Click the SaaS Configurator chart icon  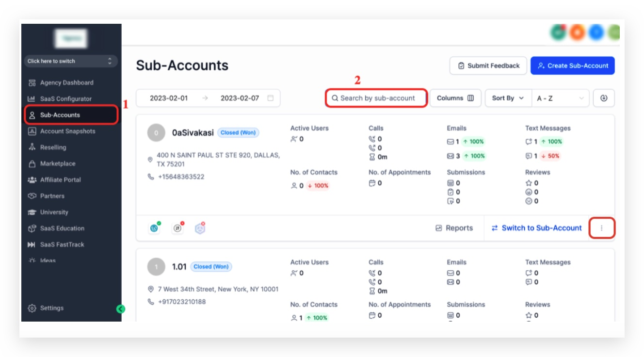[32, 98]
